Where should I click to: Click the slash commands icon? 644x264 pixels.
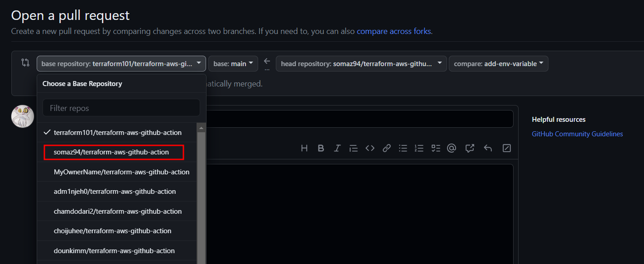pyautogui.click(x=507, y=148)
